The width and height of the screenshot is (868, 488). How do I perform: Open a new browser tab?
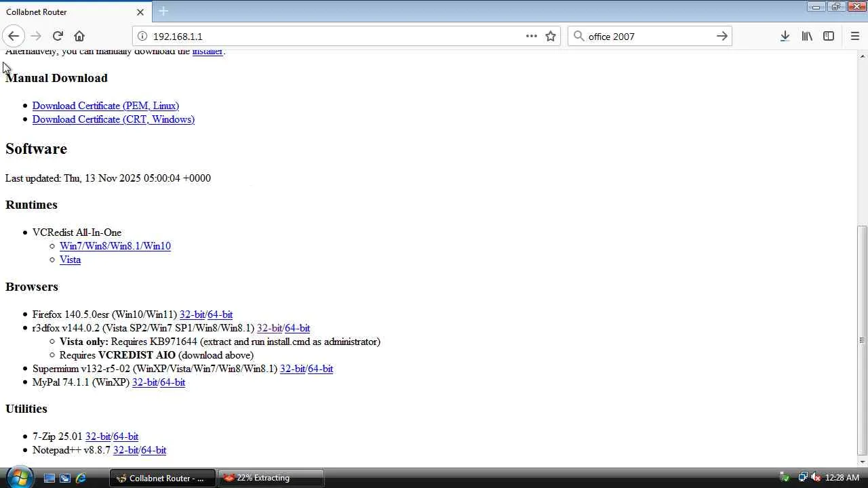click(163, 11)
